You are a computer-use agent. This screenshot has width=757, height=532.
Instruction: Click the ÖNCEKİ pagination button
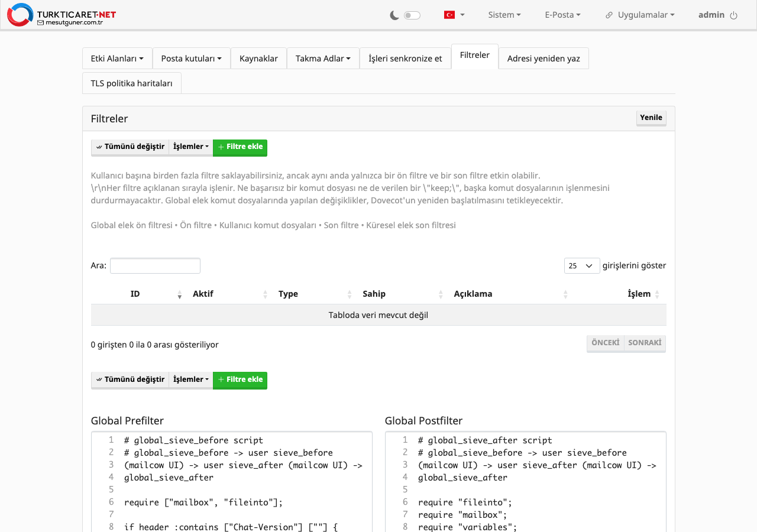tap(605, 343)
